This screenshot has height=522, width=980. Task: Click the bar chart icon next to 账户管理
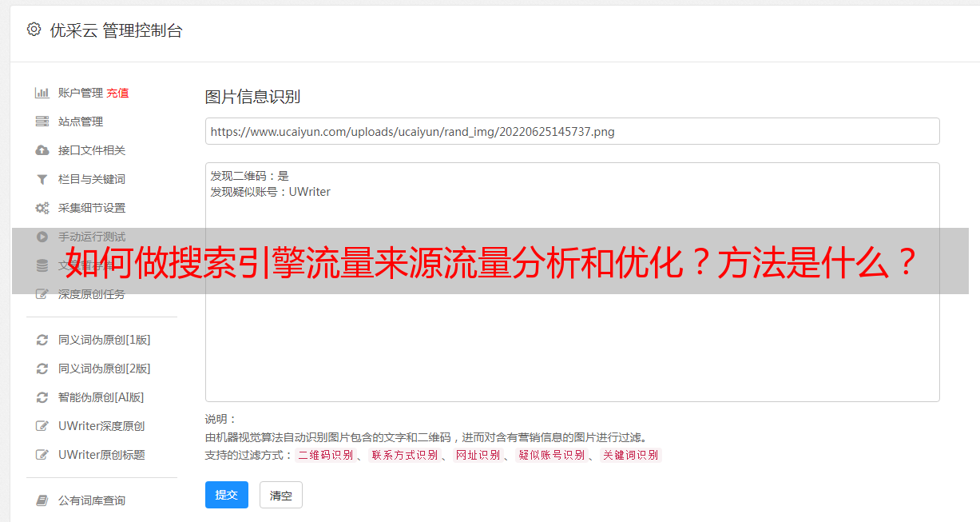click(42, 93)
